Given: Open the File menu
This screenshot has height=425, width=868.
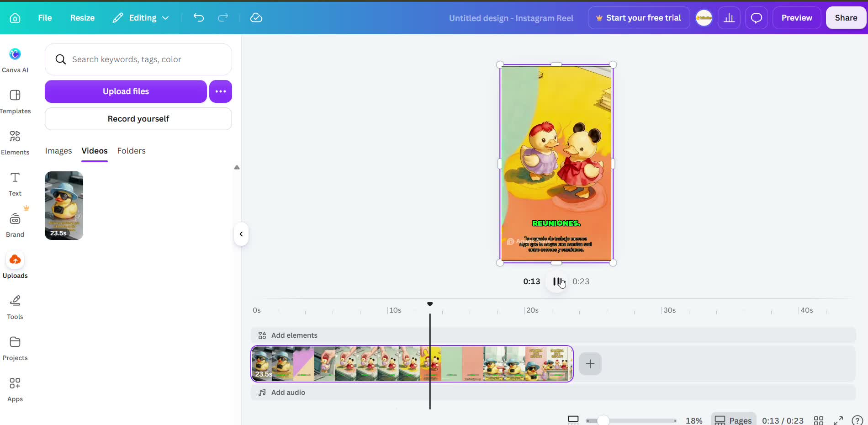Looking at the screenshot, I should click(45, 18).
